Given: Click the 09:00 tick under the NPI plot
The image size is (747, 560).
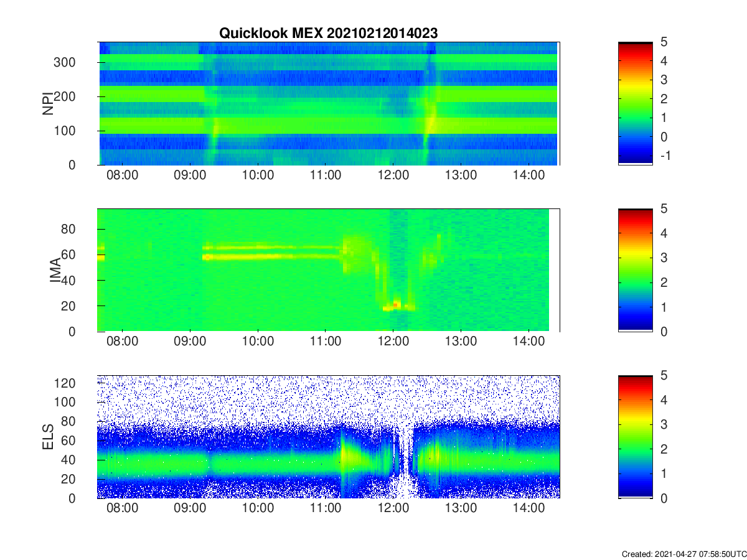Looking at the screenshot, I should (x=190, y=175).
